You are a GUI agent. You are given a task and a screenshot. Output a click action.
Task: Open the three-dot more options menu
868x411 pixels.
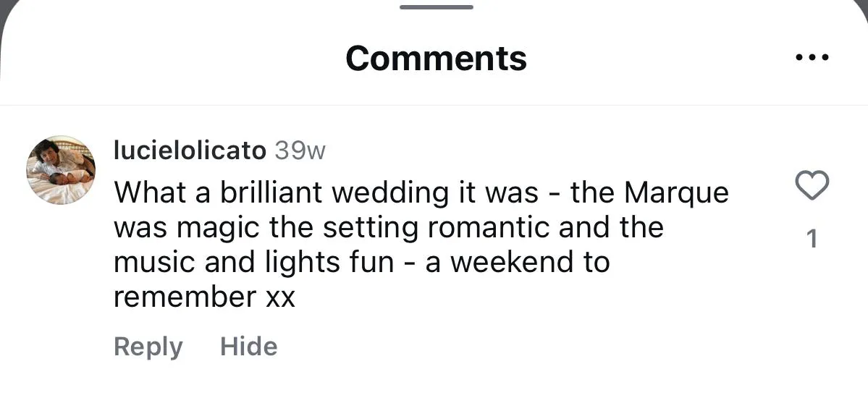tap(812, 57)
